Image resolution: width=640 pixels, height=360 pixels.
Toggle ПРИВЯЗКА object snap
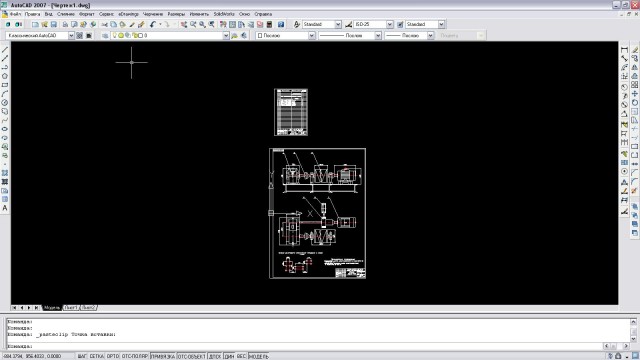pyautogui.click(x=163, y=356)
